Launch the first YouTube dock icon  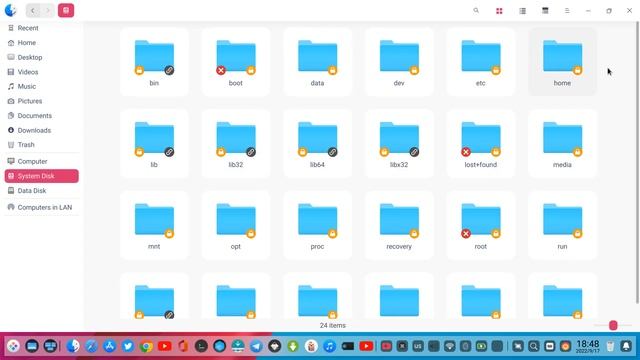pos(164,346)
